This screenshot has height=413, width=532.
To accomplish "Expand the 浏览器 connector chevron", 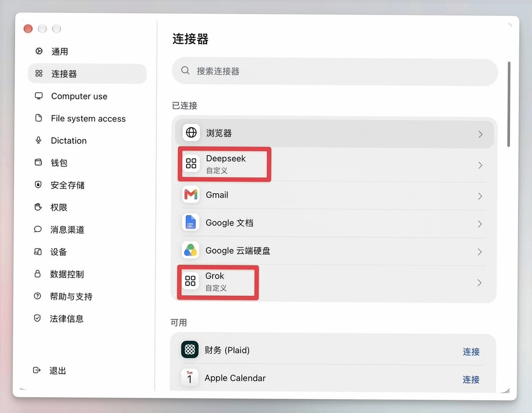I will (481, 134).
